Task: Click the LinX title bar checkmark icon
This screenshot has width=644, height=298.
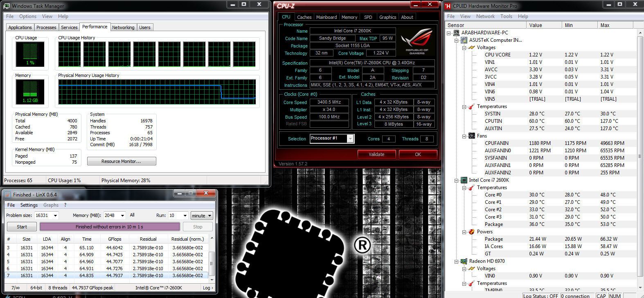Action: click(8, 195)
